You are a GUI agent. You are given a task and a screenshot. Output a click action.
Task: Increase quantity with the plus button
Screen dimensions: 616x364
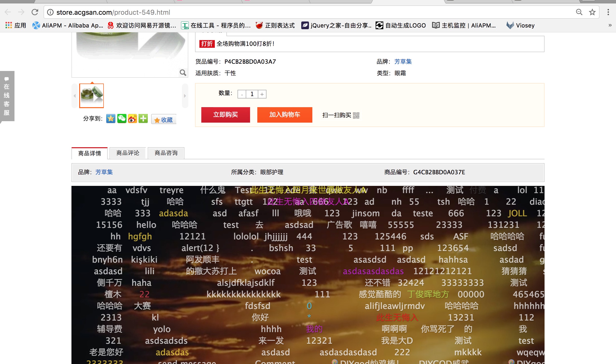point(262,94)
